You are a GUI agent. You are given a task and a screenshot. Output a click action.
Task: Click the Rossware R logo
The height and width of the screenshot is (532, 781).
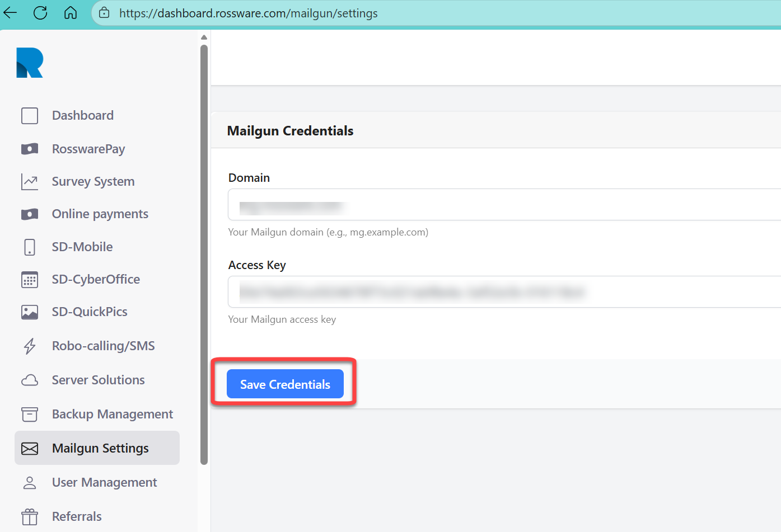30,63
